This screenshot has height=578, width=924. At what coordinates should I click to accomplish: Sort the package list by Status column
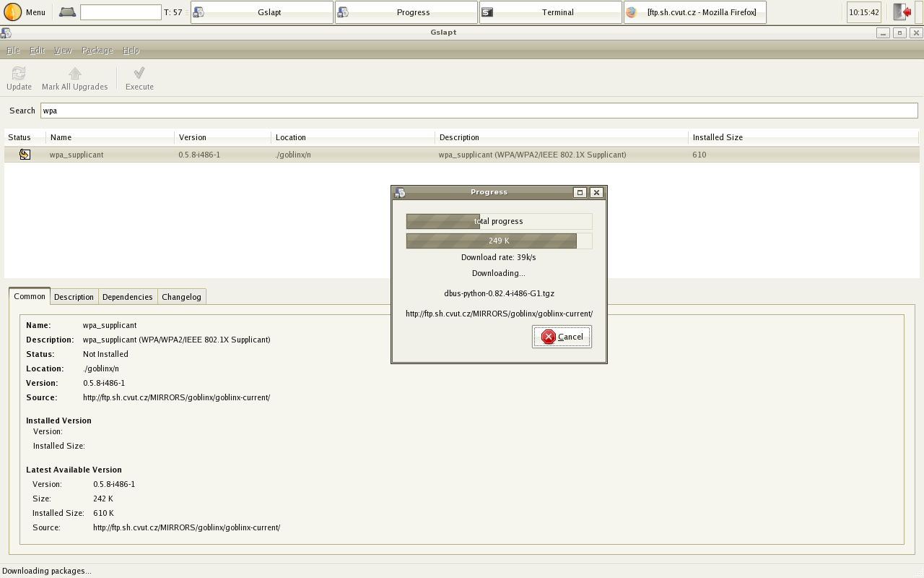tap(25, 137)
